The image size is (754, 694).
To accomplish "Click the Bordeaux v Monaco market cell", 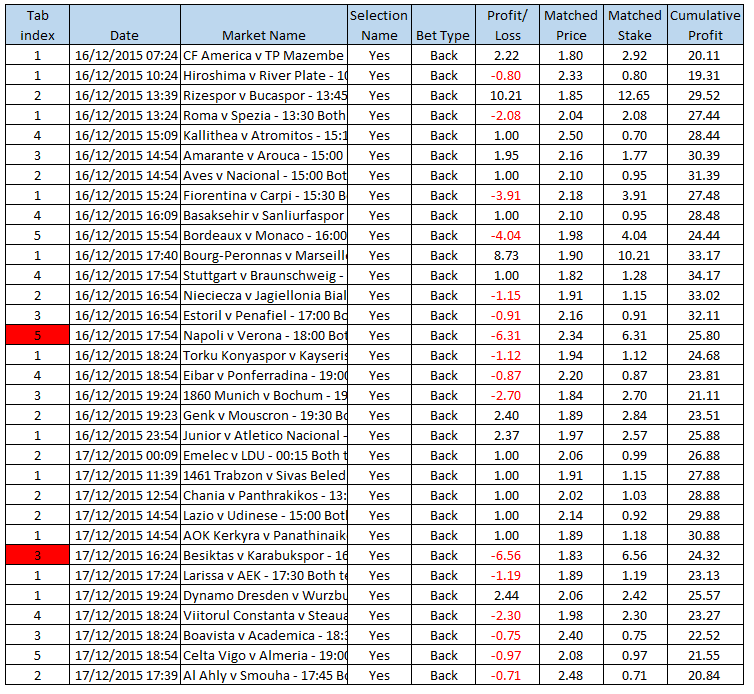I will [x=264, y=235].
